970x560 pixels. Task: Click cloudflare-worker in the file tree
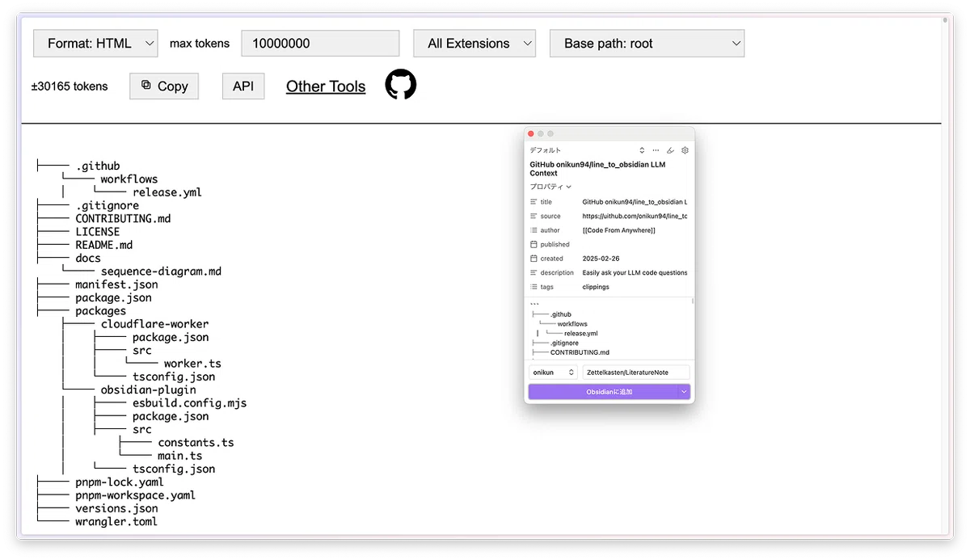[x=154, y=324]
